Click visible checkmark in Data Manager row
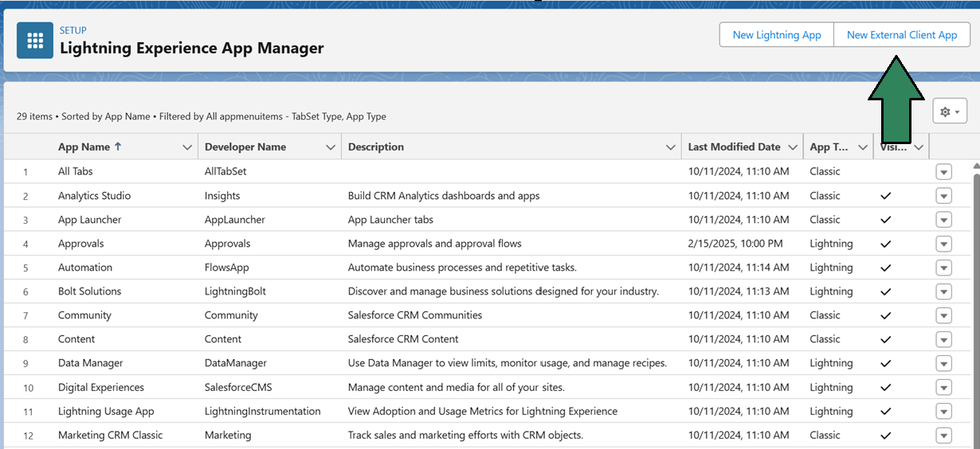The image size is (980, 449). click(885, 363)
